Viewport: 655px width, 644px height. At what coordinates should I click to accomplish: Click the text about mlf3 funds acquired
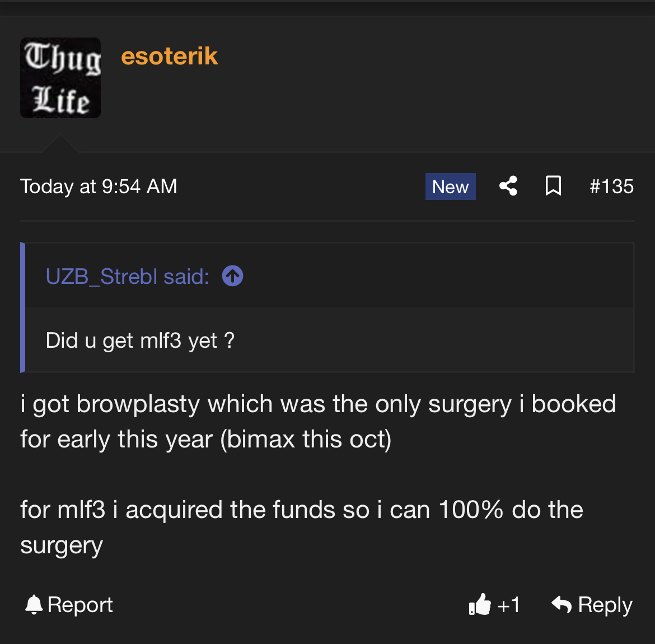click(302, 527)
